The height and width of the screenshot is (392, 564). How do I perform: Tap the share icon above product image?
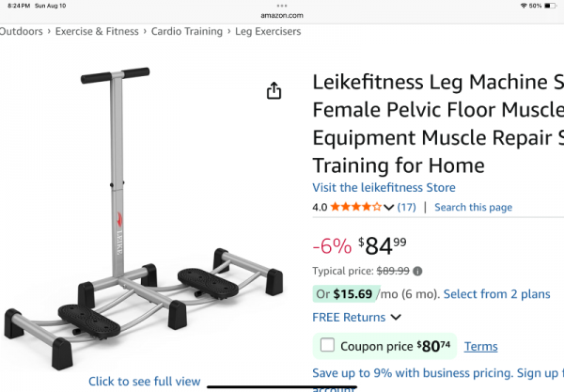274,90
